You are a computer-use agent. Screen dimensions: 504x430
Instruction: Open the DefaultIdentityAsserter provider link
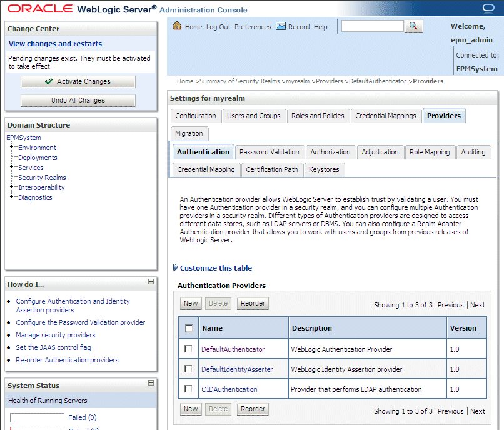[237, 369]
